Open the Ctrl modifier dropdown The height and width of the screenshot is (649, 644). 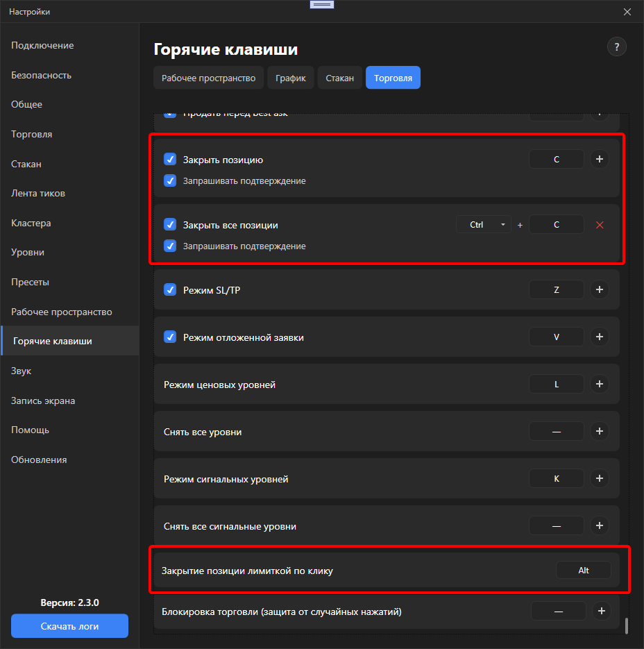[484, 225]
